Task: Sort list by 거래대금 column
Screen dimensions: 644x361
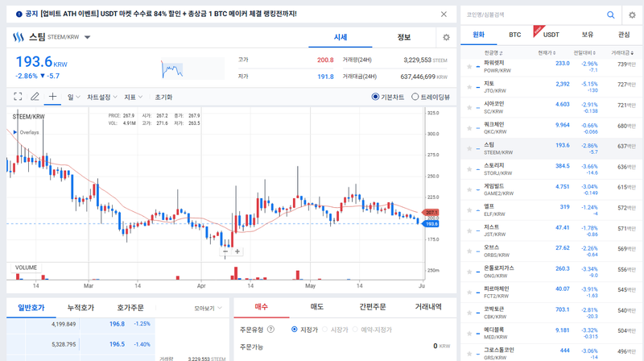Action: point(622,52)
